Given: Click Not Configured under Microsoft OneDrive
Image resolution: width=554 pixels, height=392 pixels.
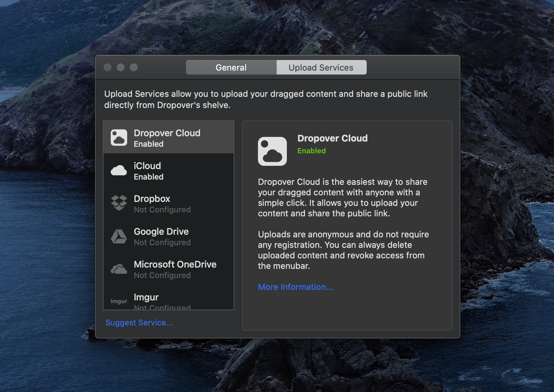Looking at the screenshot, I should click(x=162, y=275).
